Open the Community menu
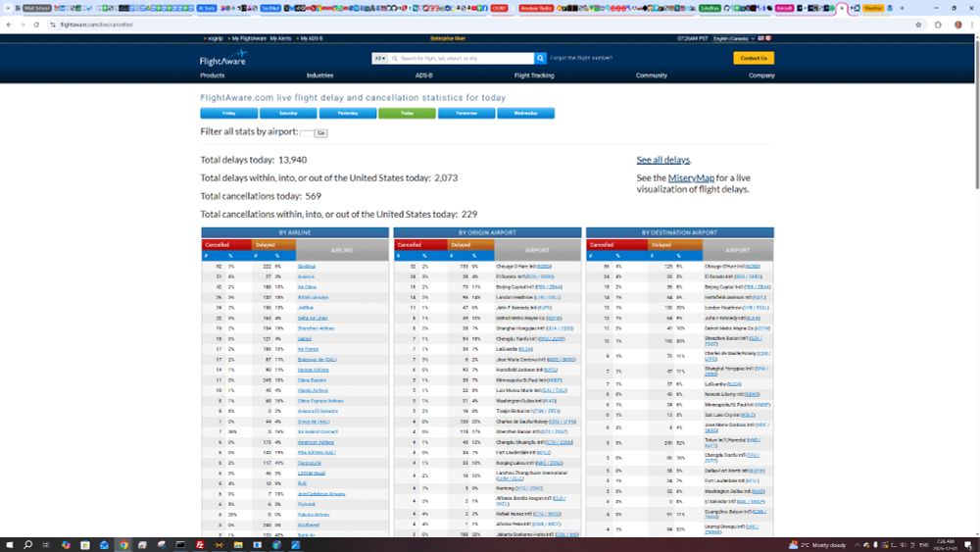Screen dimensions: 980x552 652,75
